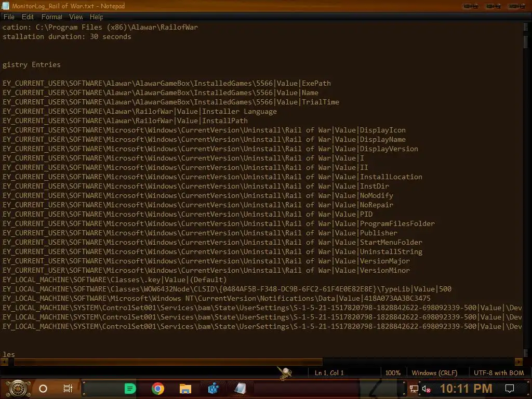Open File Explorer from the taskbar
Screen dimensions: 532x399
point(185,389)
